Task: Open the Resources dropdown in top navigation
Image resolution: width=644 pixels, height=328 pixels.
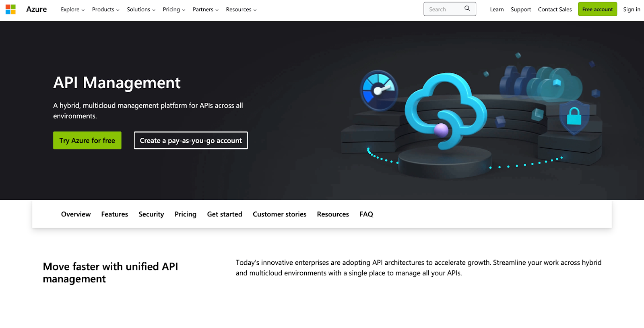Action: point(241,10)
